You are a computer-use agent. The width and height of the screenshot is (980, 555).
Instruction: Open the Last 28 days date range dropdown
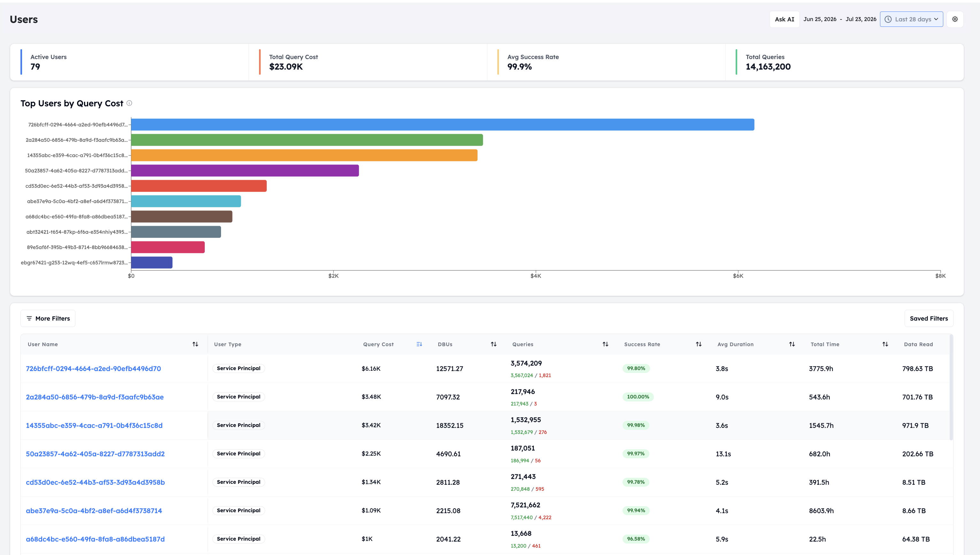[911, 19]
